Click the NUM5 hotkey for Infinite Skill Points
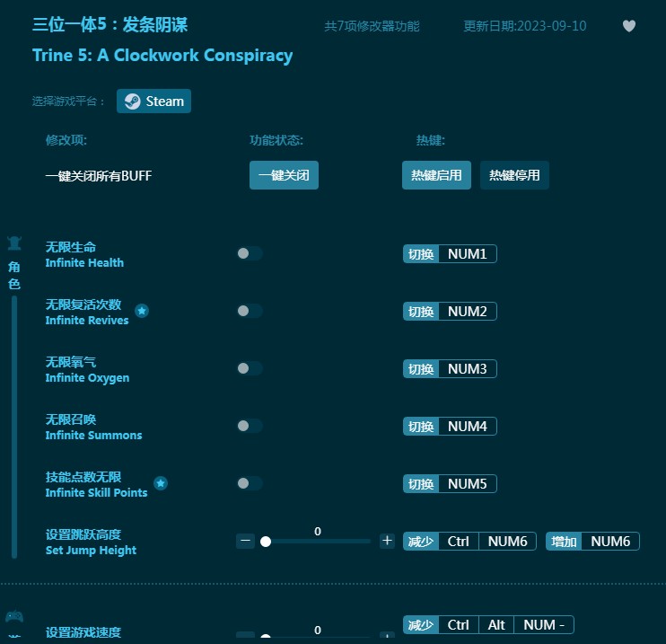666x644 pixels. coord(468,484)
